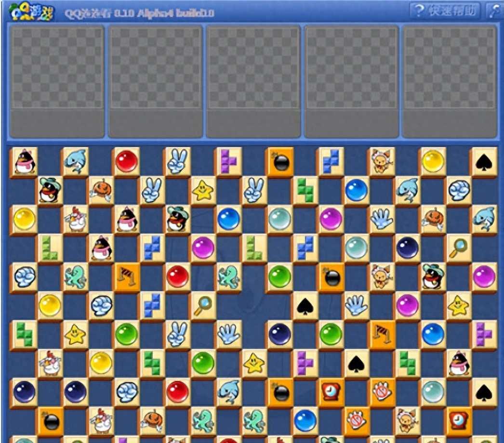Select the chicken tile in the tenth row
This screenshot has height=443, width=504.
101,421
